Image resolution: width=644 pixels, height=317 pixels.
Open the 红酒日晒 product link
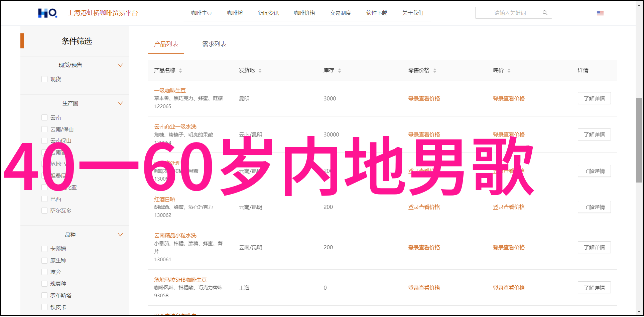(x=164, y=199)
